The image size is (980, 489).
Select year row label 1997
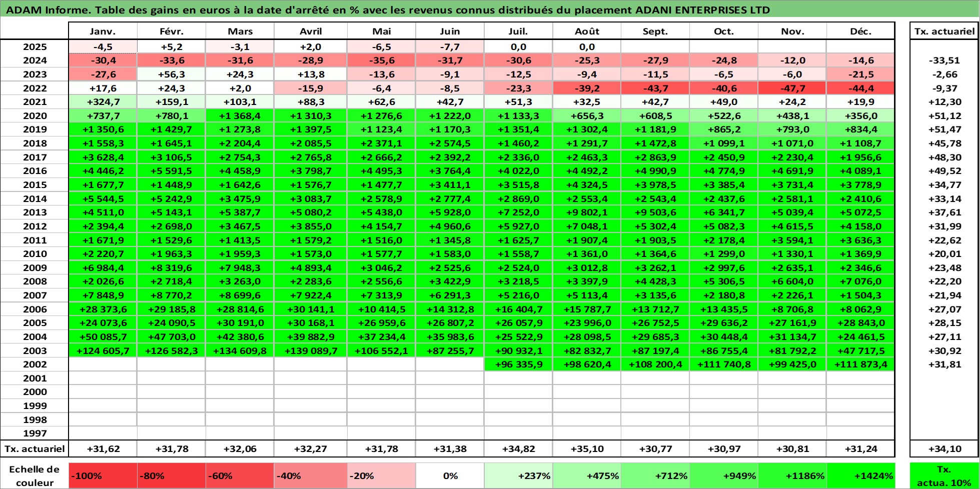click(x=35, y=433)
